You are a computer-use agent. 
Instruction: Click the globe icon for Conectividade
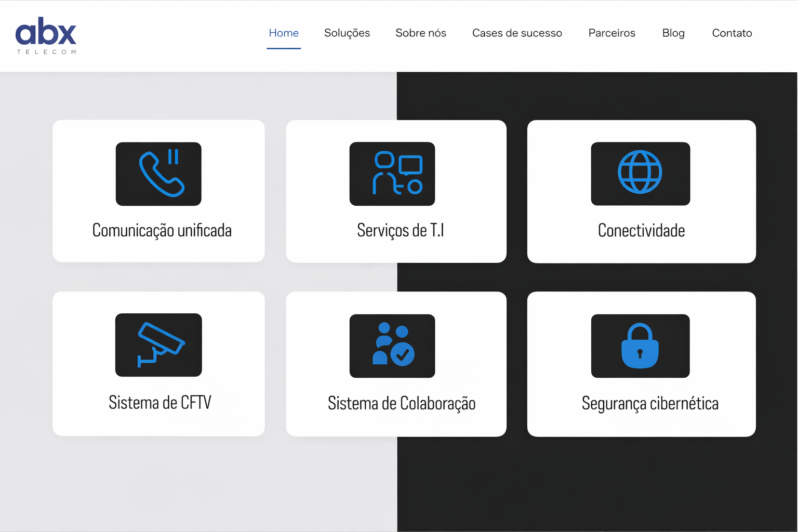pyautogui.click(x=640, y=174)
